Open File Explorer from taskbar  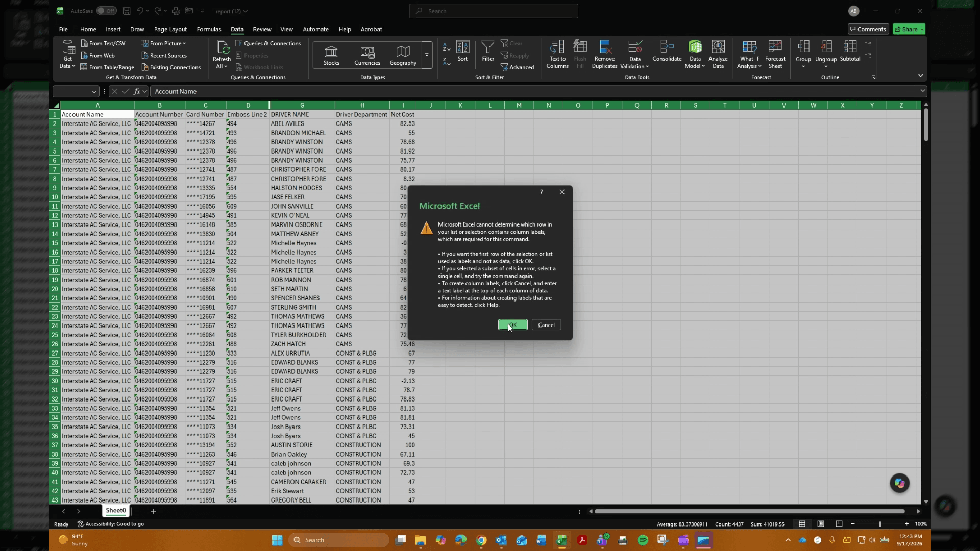(x=420, y=540)
